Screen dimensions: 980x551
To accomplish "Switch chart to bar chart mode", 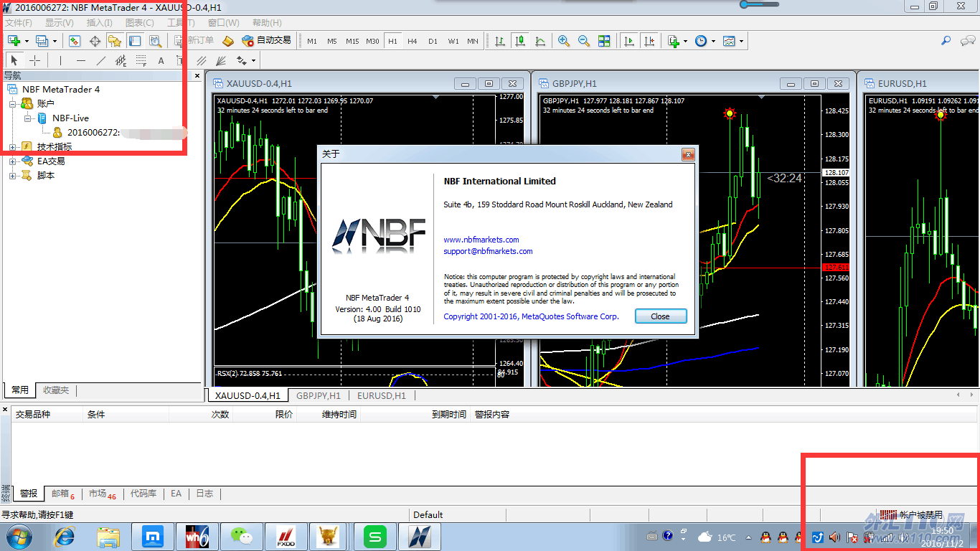I will click(x=500, y=41).
